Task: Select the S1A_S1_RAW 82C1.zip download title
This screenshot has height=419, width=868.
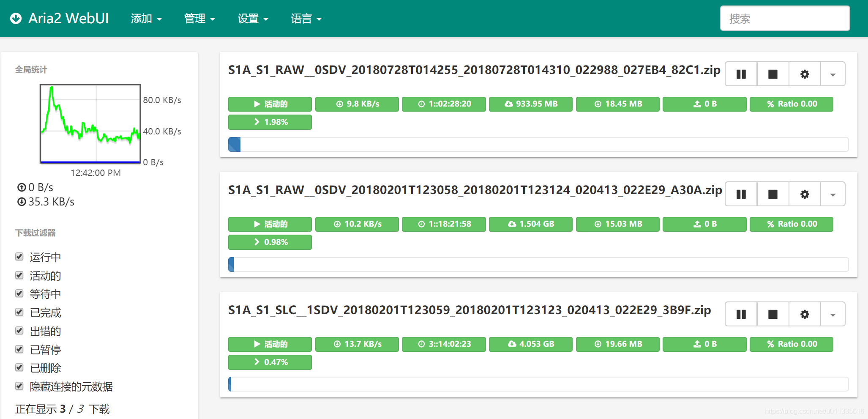Action: click(x=474, y=70)
